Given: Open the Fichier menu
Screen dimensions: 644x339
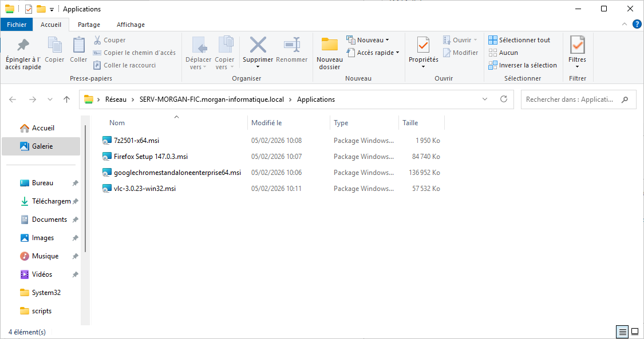Looking at the screenshot, I should pos(17,25).
